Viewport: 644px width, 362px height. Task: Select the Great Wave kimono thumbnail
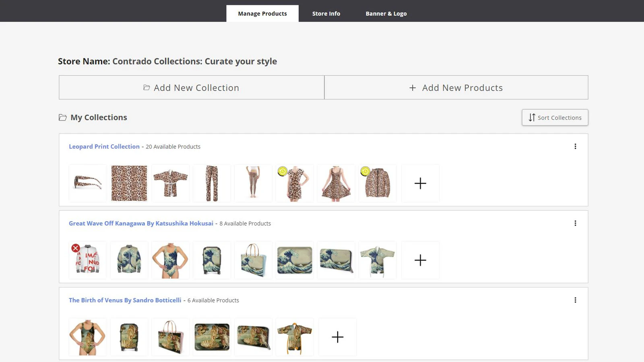tap(378, 260)
